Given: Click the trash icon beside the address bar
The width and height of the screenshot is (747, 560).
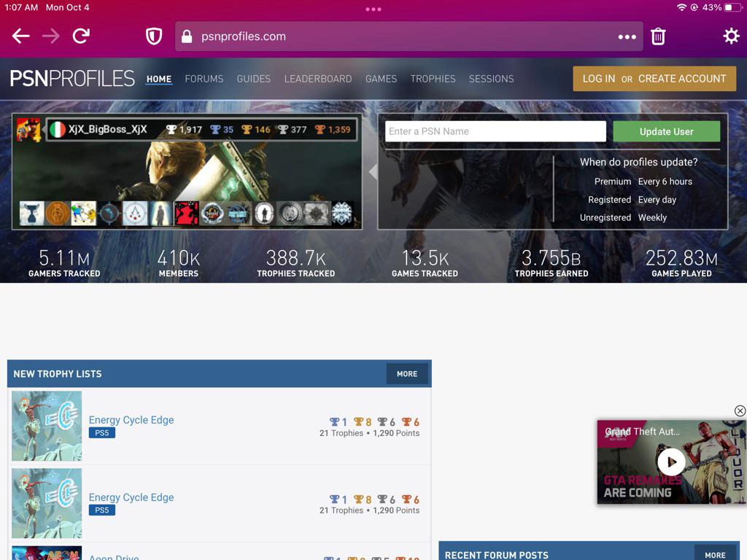Looking at the screenshot, I should click(657, 36).
